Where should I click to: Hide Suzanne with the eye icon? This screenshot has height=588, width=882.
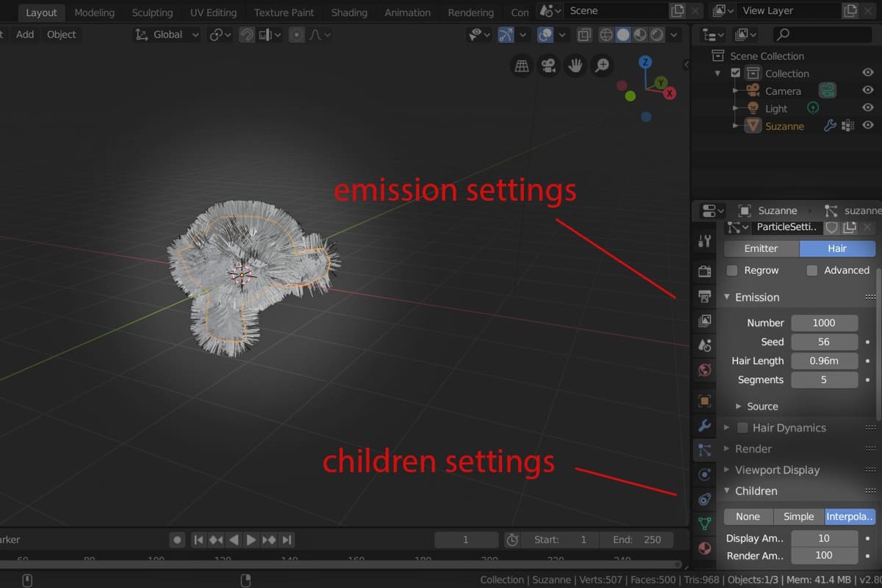(868, 126)
